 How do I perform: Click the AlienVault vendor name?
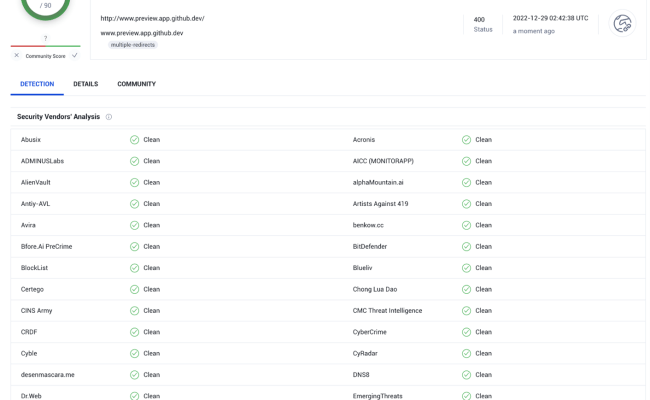[35, 182]
